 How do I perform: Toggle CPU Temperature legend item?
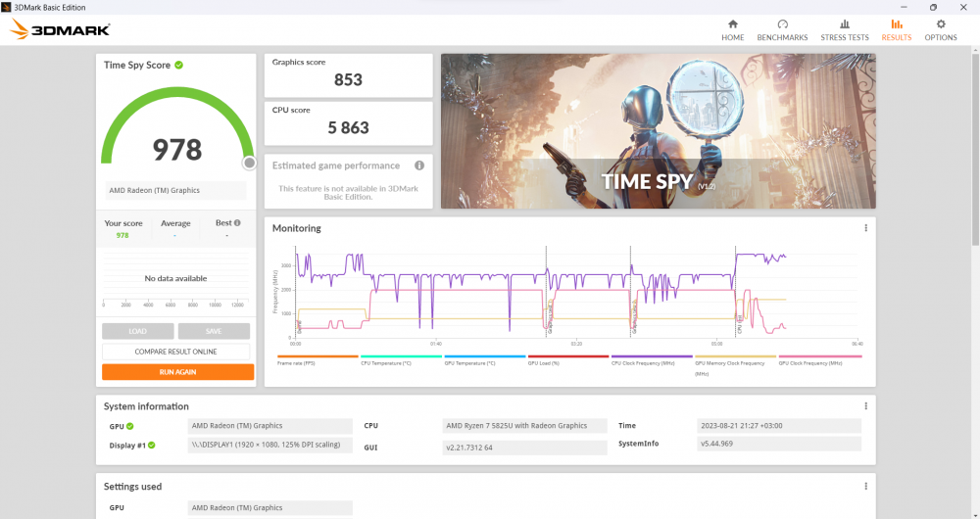[401, 360]
